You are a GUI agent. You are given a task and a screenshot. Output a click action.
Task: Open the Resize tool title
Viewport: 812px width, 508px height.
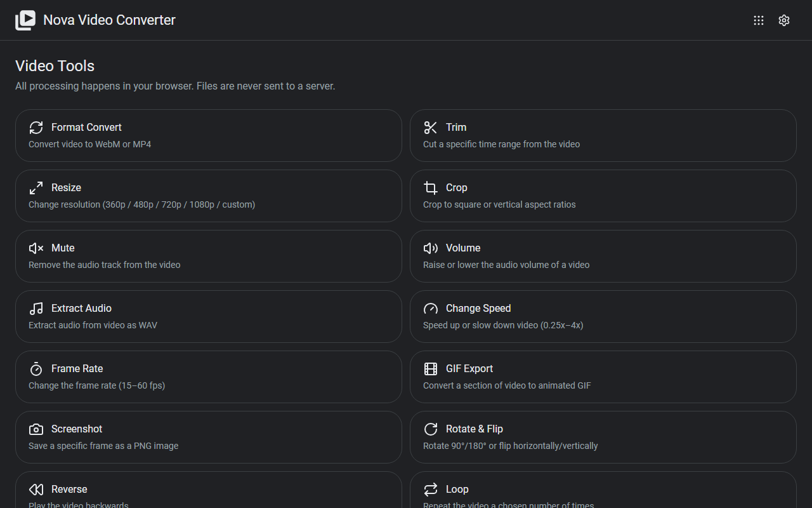66,187
